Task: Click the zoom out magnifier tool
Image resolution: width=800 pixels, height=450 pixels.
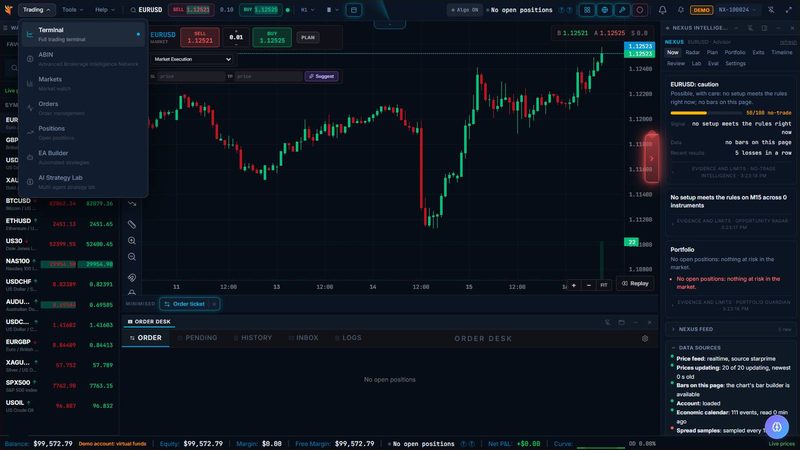Action: (x=132, y=257)
